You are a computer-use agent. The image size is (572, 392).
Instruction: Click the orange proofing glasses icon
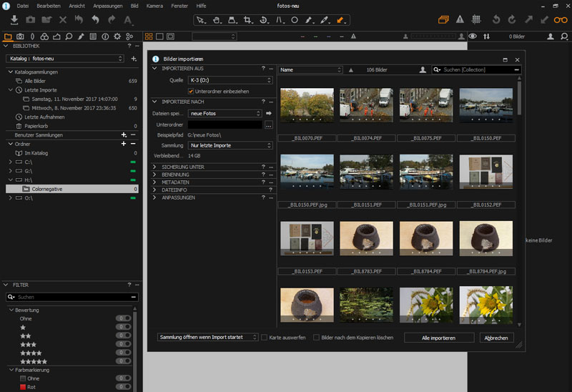(561, 20)
